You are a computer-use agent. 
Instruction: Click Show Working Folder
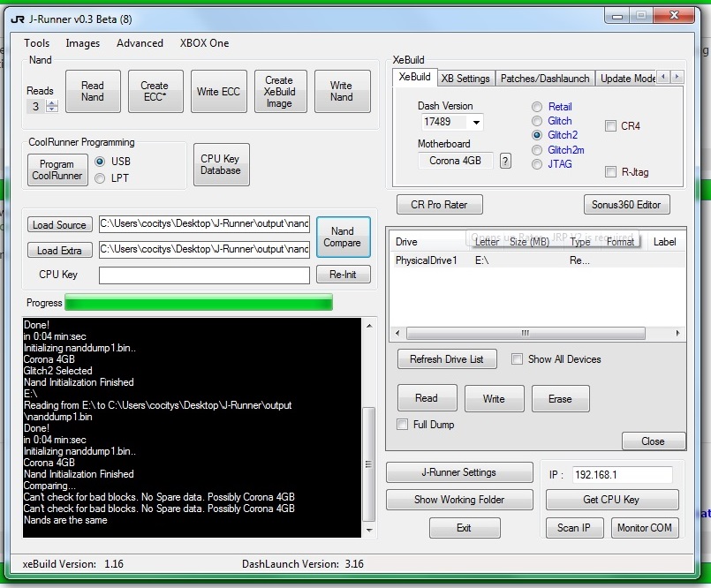(x=459, y=500)
